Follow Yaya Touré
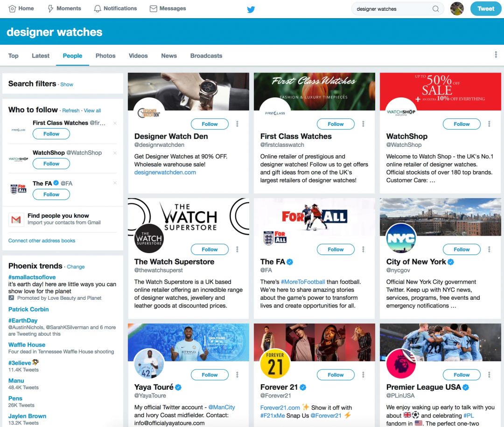This screenshot has height=427, width=504. click(210, 375)
